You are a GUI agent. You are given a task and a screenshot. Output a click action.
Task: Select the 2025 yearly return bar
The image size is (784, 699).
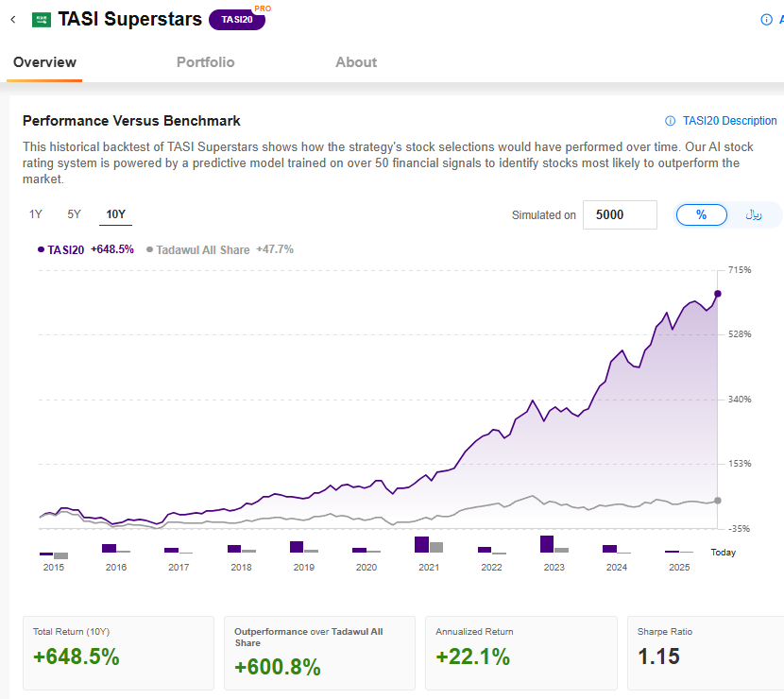(679, 552)
